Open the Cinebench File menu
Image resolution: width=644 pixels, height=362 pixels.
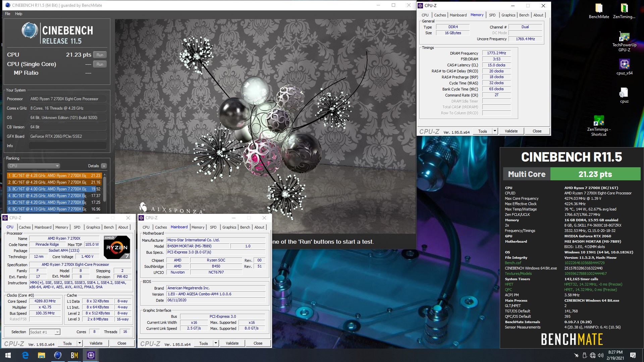pos(7,14)
